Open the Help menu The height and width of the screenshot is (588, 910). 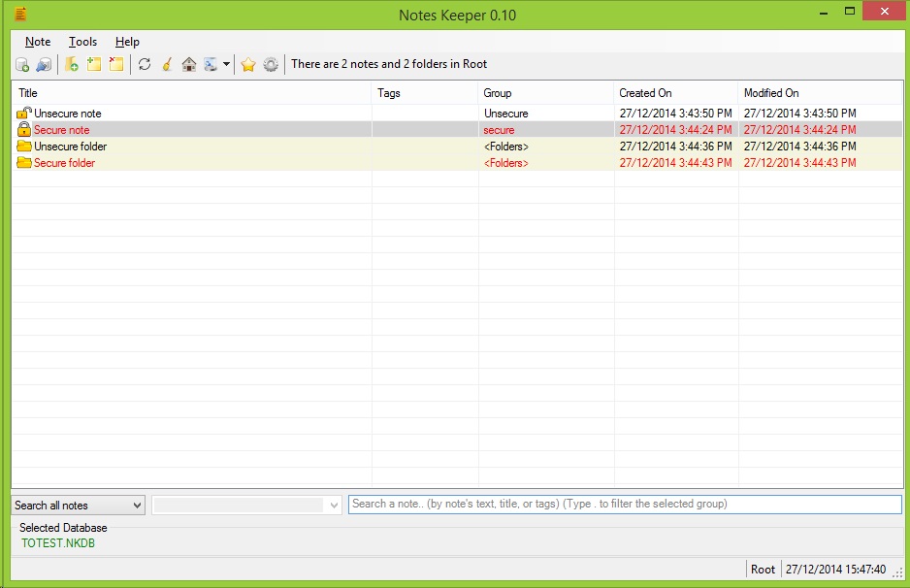pyautogui.click(x=127, y=42)
